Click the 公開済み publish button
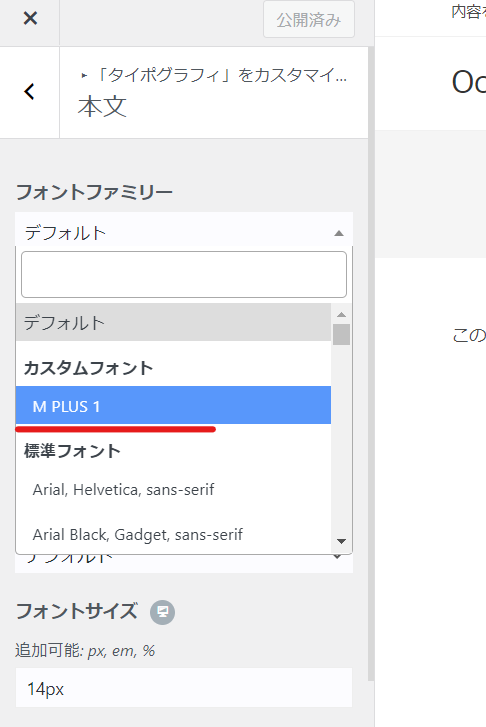This screenshot has height=727, width=486. point(309,19)
